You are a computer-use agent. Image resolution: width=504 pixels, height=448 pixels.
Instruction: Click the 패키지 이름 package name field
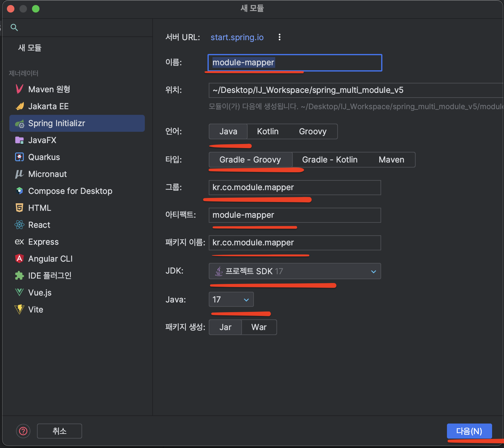click(x=295, y=243)
